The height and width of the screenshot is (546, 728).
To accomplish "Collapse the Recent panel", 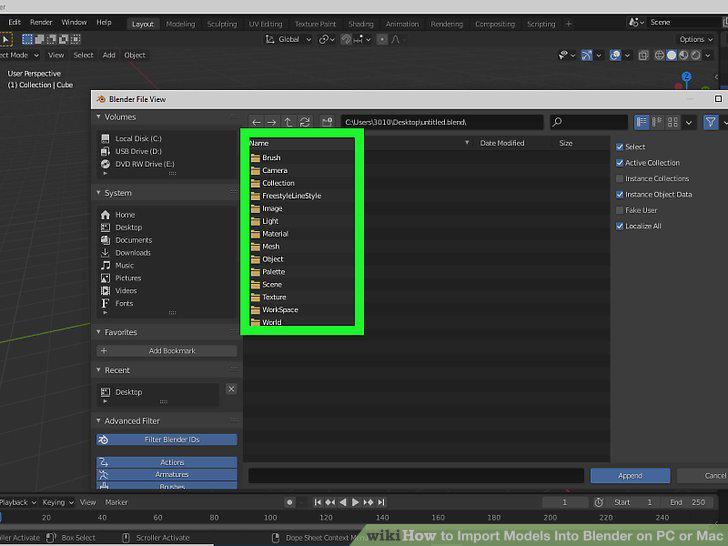I will pos(98,370).
